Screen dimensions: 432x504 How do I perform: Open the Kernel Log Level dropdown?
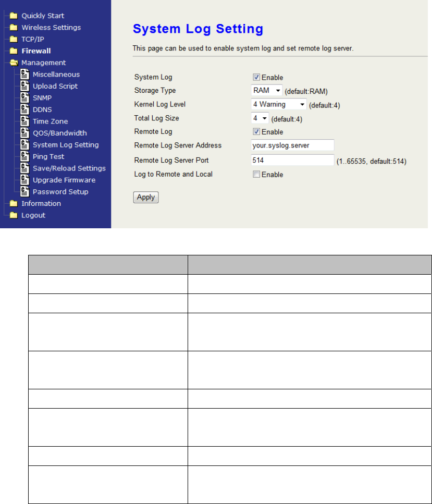[x=279, y=104]
